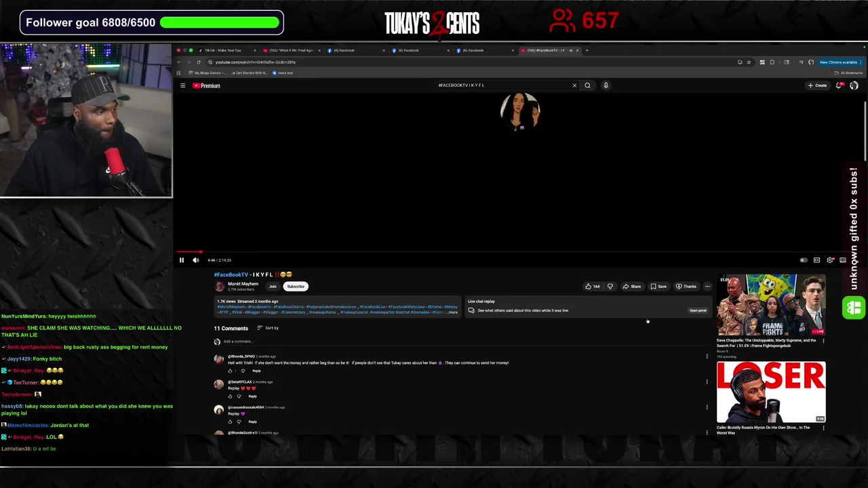The width and height of the screenshot is (868, 488).
Task: Go back with Chrome's back arrow
Action: tap(180, 62)
